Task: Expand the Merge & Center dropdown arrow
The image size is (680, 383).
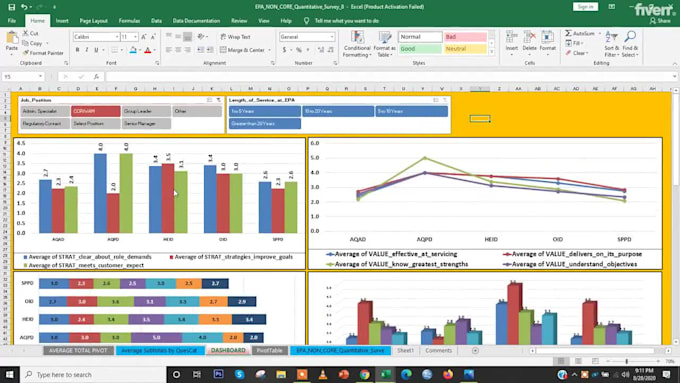Action: click(x=269, y=50)
